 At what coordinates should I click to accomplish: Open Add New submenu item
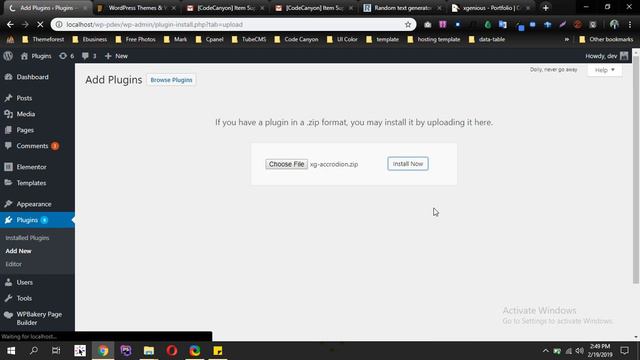18,251
